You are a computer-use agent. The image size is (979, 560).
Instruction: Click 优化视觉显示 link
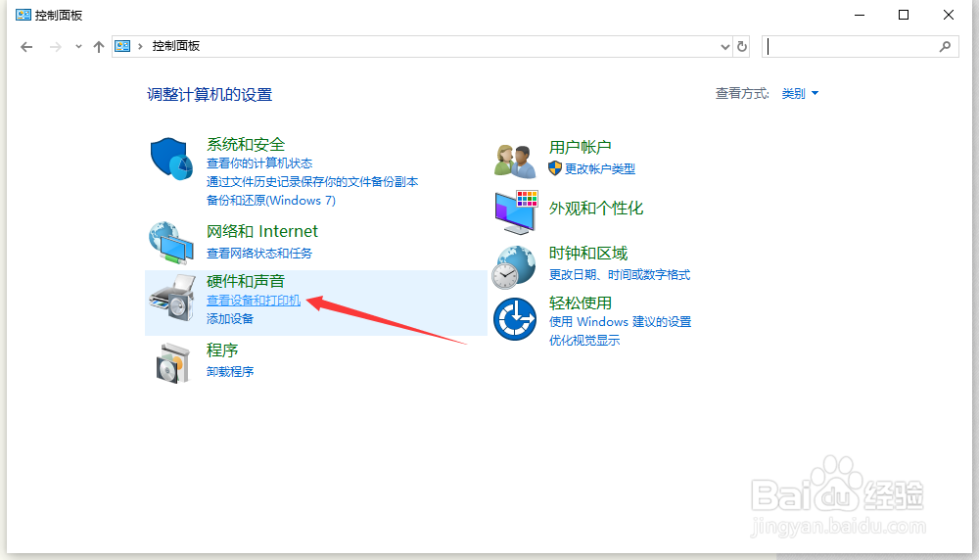[584, 341]
